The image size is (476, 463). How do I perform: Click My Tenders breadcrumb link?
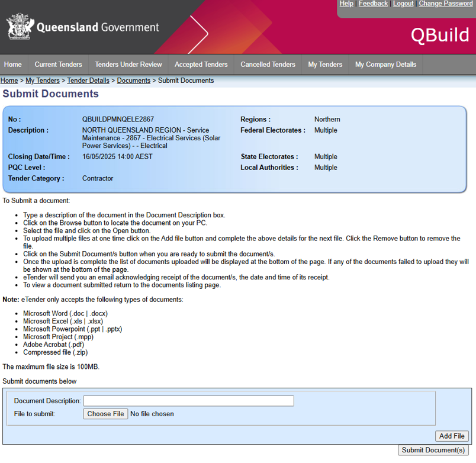(x=43, y=81)
